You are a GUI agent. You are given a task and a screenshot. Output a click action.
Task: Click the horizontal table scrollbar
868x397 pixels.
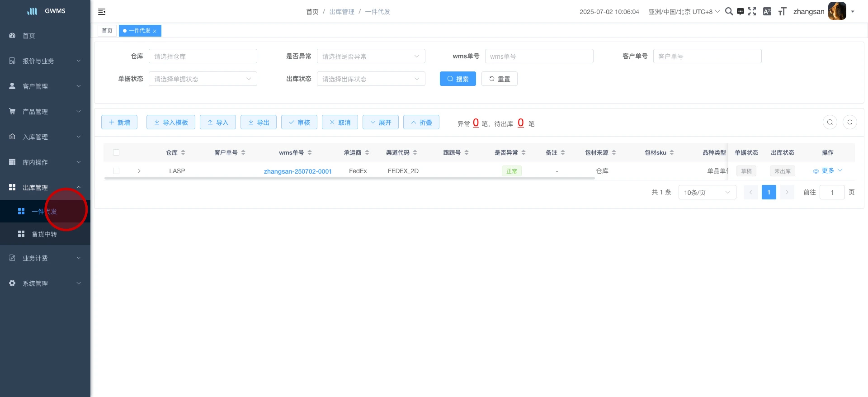tap(349, 179)
